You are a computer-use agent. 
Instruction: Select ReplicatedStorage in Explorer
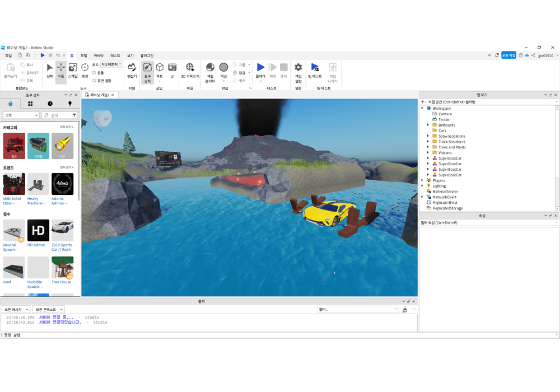click(x=447, y=208)
